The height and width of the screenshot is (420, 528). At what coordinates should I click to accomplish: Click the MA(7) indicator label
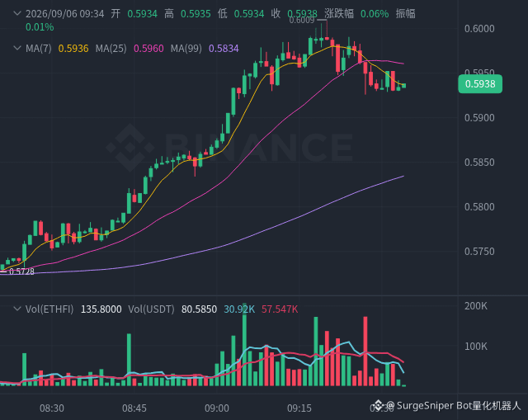click(39, 49)
